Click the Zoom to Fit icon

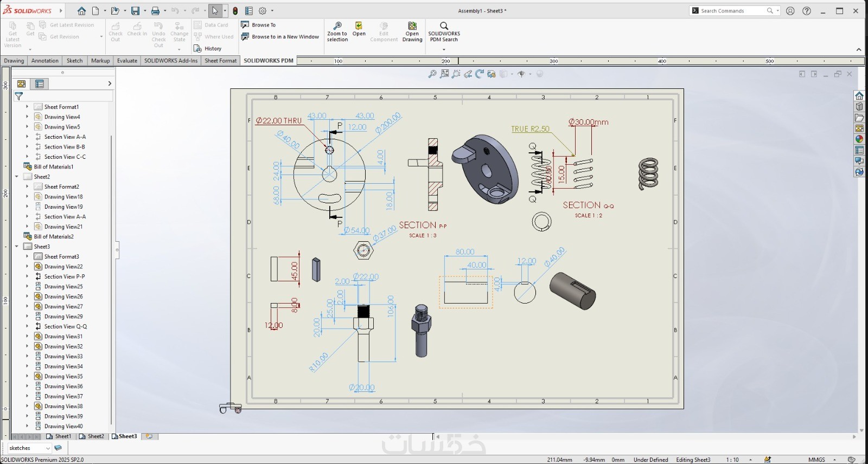pos(432,74)
